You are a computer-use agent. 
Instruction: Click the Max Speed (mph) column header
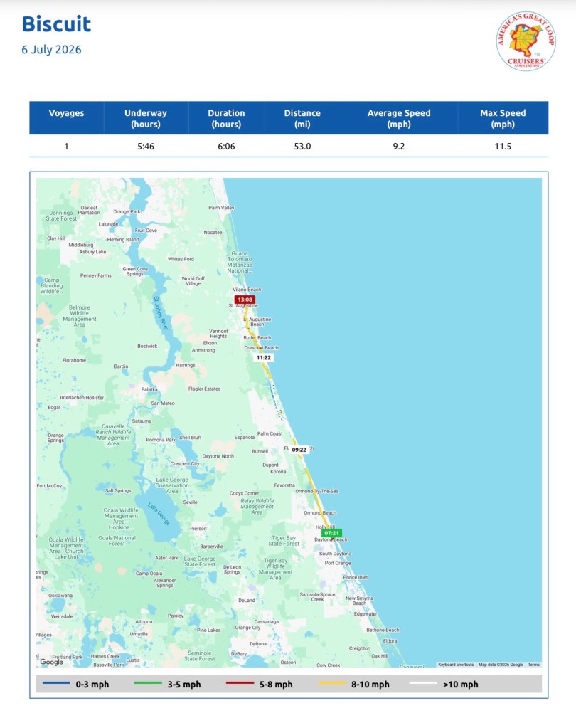(x=503, y=118)
